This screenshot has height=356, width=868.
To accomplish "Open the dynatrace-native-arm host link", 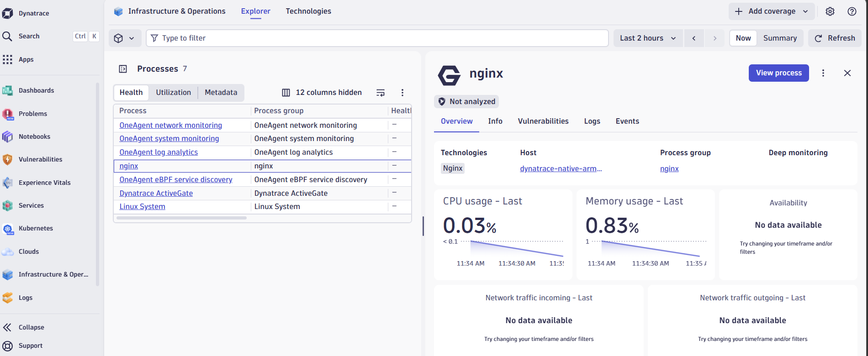I will click(x=561, y=169).
